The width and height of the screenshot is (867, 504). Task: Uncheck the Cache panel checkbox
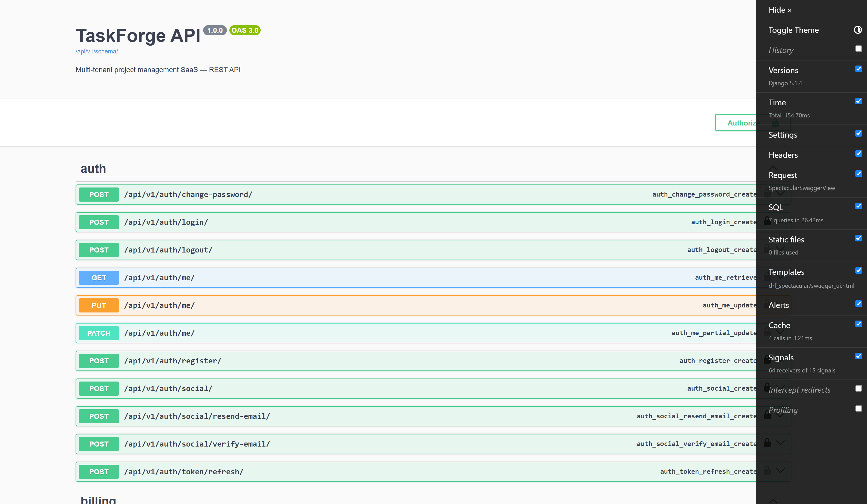pyautogui.click(x=858, y=324)
